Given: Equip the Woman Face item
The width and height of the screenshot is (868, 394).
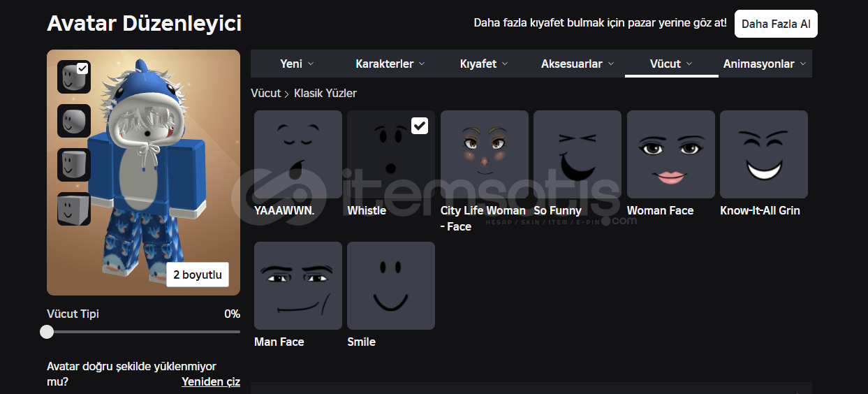Looking at the screenshot, I should 671,154.
